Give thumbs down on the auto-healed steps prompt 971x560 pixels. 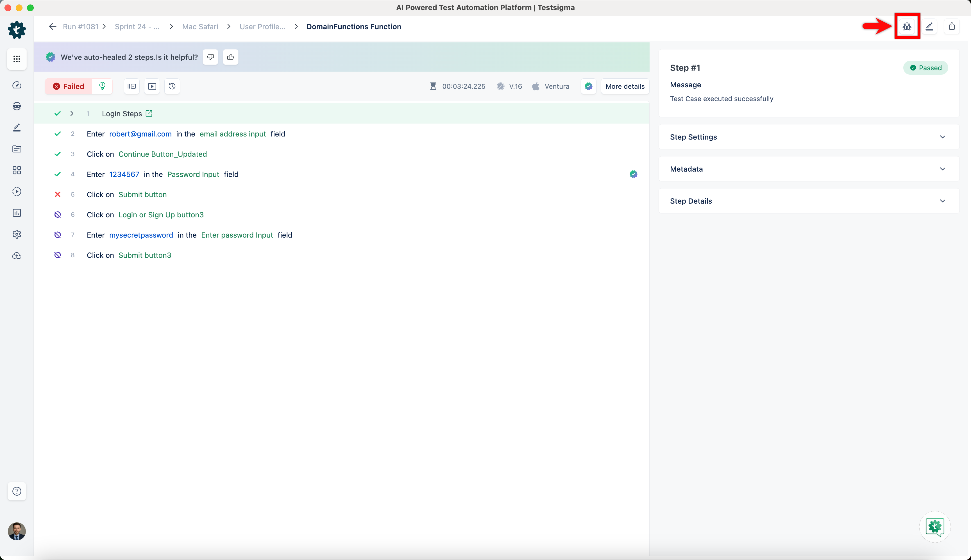(x=210, y=57)
